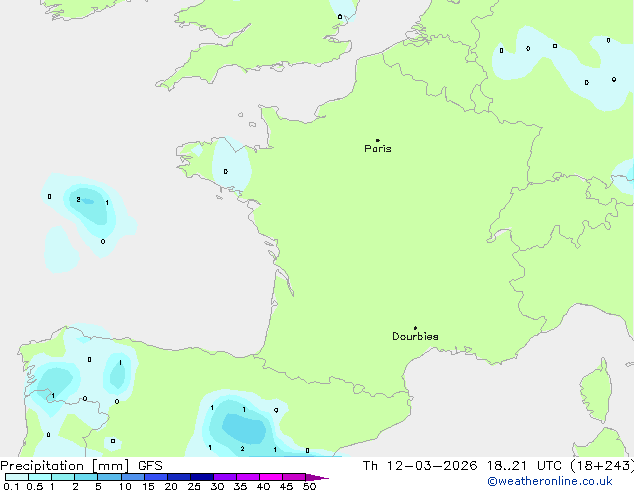Click the Paris city marker dot
634x490 pixels.
(x=378, y=140)
